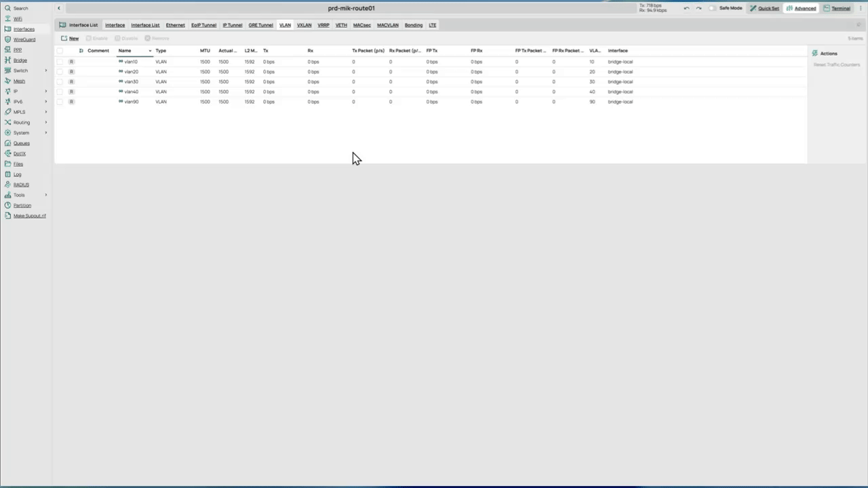Expand the System menu arrow
Viewport: 868px width, 488px height.
click(x=46, y=133)
